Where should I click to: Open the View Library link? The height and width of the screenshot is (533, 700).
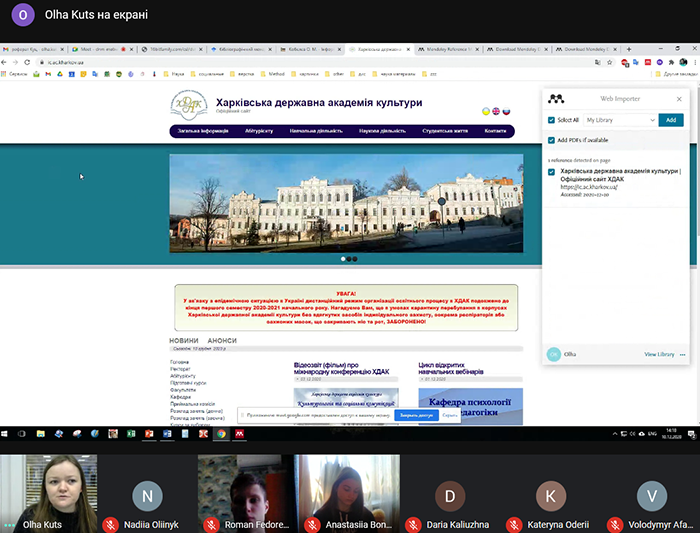pos(659,354)
